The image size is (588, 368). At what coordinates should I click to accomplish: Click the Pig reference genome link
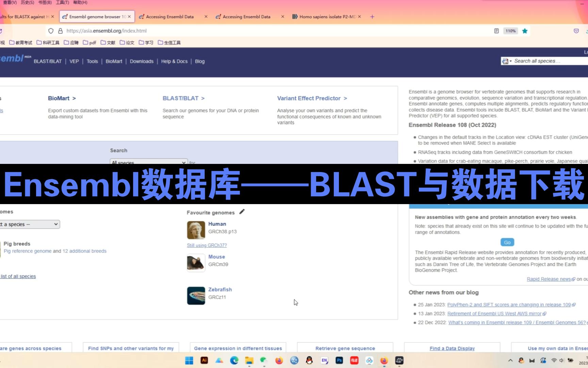28,251
